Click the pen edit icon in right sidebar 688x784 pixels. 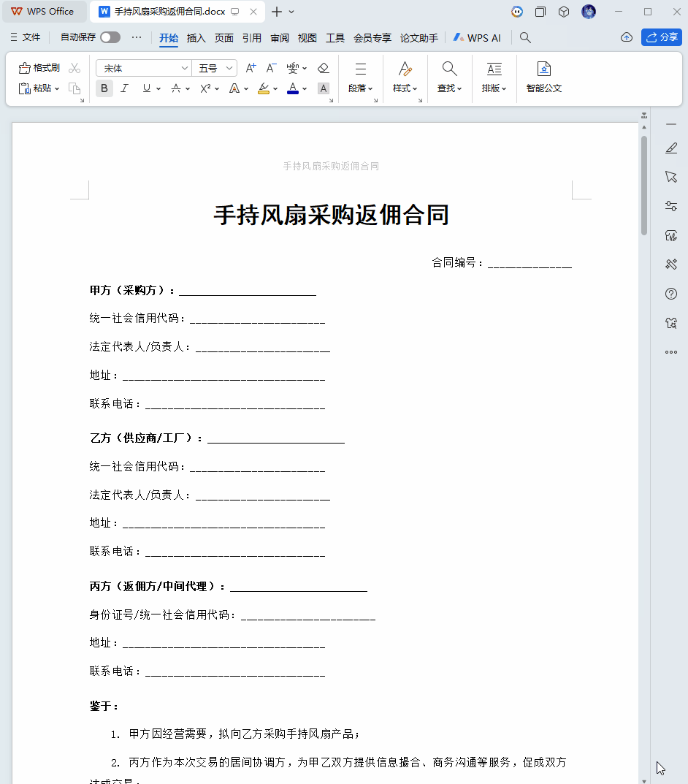point(671,148)
